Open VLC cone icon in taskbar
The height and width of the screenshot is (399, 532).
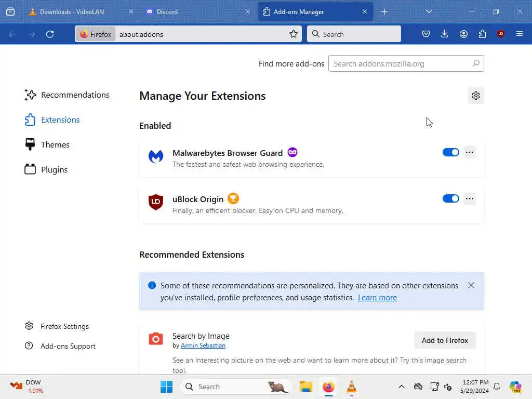tap(352, 387)
